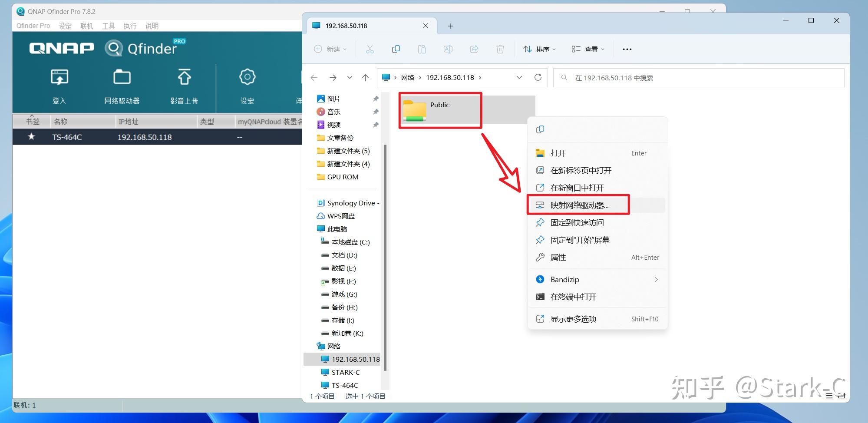Screen dimensions: 868x423
Task: Click the delete trash icon in Explorer toolbar
Action: 500,49
